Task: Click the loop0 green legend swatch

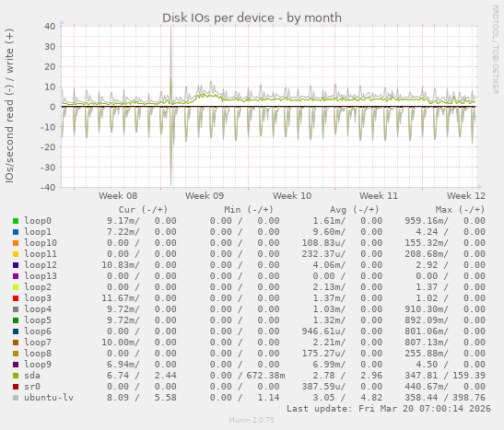Action: pyautogui.click(x=16, y=221)
